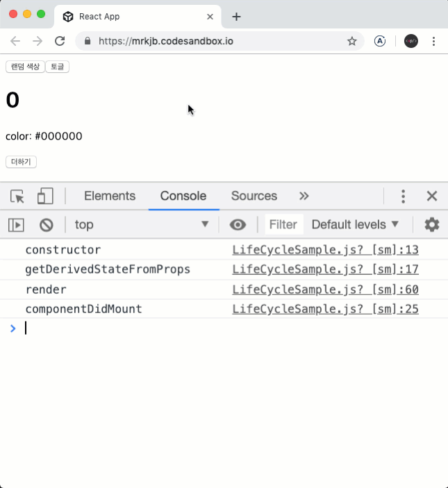Click the 더하기 button
448x488 pixels.
point(21,162)
